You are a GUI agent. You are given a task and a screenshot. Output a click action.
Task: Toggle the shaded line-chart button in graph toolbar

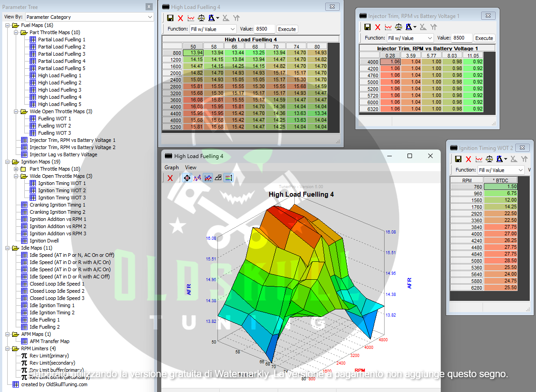208,178
